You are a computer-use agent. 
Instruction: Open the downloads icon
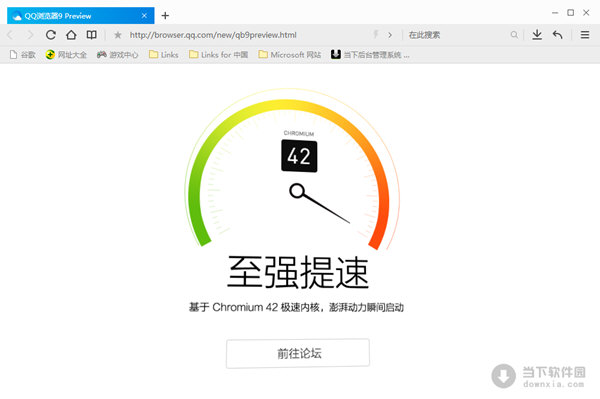coord(537,35)
